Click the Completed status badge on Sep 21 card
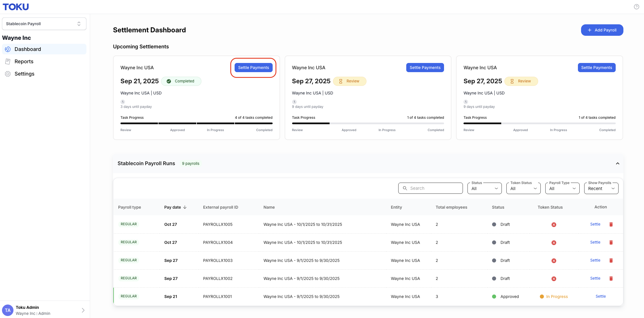This screenshot has height=318, width=644. click(x=181, y=81)
